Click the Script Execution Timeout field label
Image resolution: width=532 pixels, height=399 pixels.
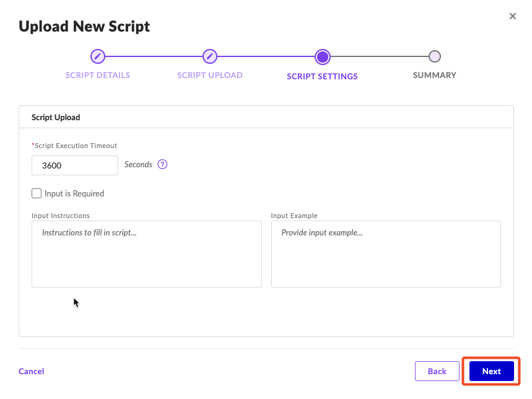(76, 146)
